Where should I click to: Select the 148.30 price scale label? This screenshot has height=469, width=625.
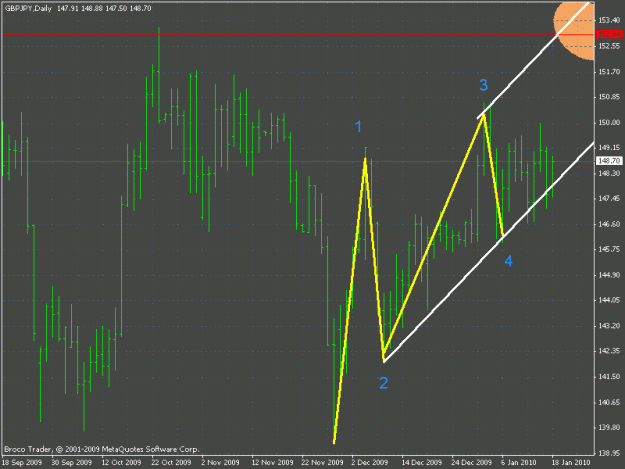tap(609, 173)
